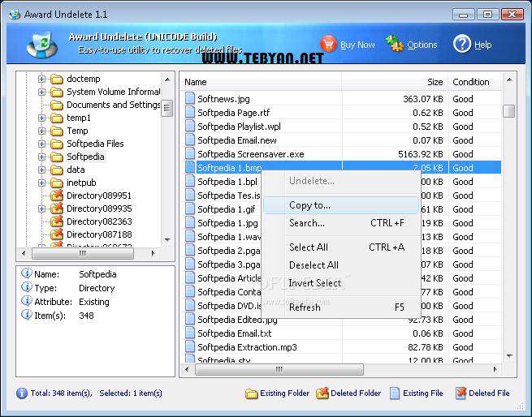Click the folder tree vertical scrollbar thumb

click(167, 108)
